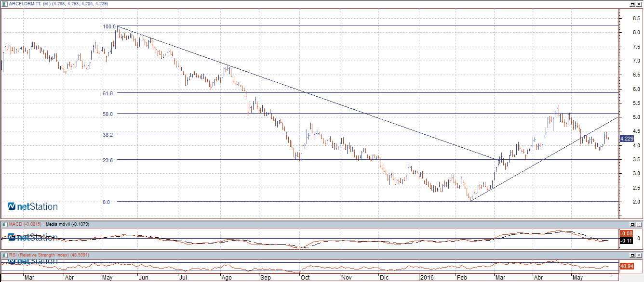Maximize the RSI indicator panel
Screen dimensions: 644x282
pyautogui.click(x=632, y=255)
